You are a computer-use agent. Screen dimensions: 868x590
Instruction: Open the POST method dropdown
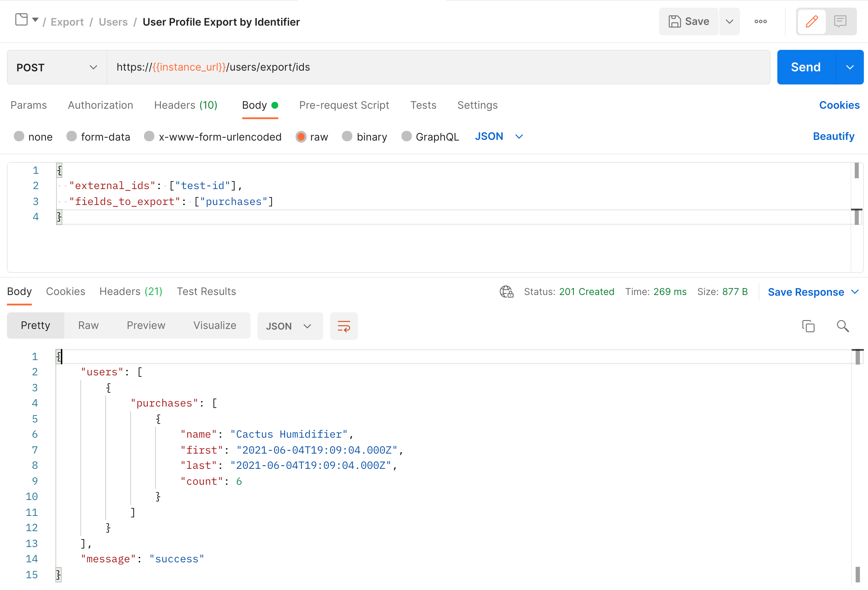click(57, 67)
